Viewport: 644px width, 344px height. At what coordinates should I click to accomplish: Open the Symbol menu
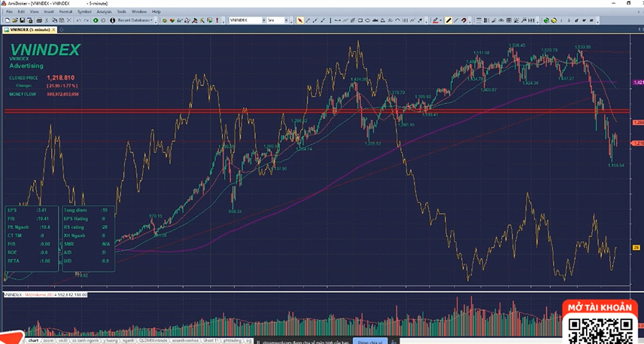coord(84,12)
